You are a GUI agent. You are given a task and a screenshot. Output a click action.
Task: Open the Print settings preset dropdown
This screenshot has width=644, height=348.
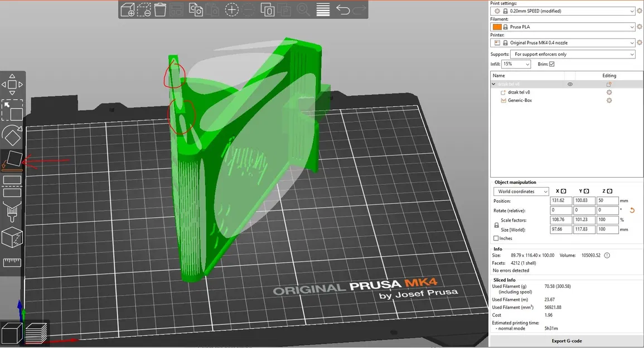563,11
